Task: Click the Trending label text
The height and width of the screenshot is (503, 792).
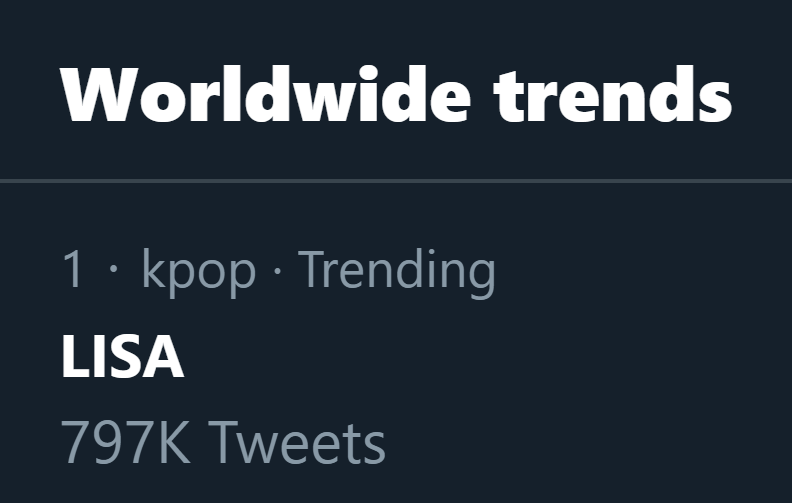Action: tap(397, 270)
